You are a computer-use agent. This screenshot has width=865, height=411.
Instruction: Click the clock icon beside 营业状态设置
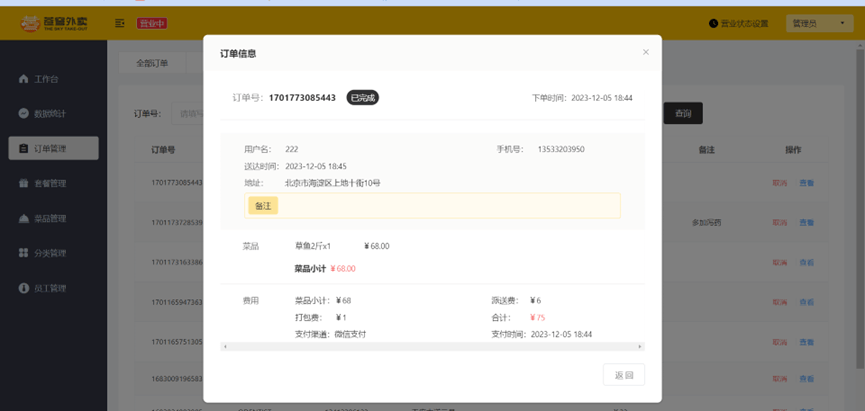click(713, 23)
